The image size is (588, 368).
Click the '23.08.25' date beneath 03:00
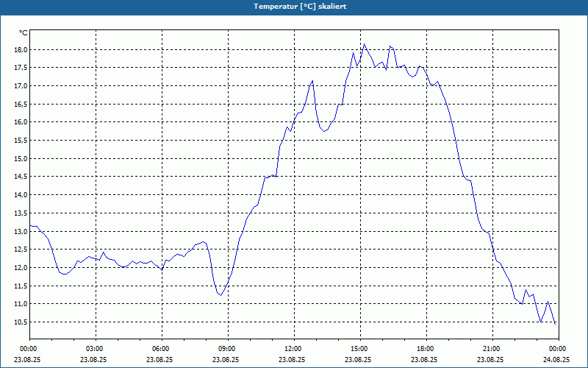tap(93, 359)
